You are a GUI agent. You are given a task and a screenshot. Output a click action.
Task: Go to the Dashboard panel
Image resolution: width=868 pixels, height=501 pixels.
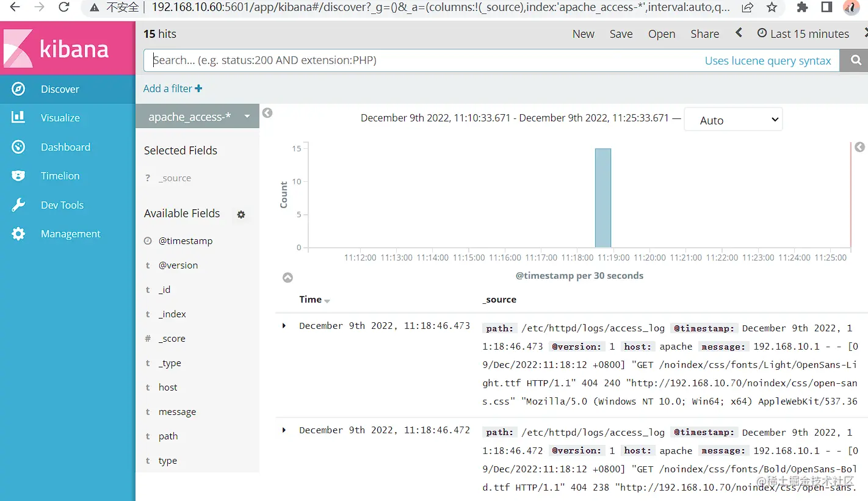point(65,146)
